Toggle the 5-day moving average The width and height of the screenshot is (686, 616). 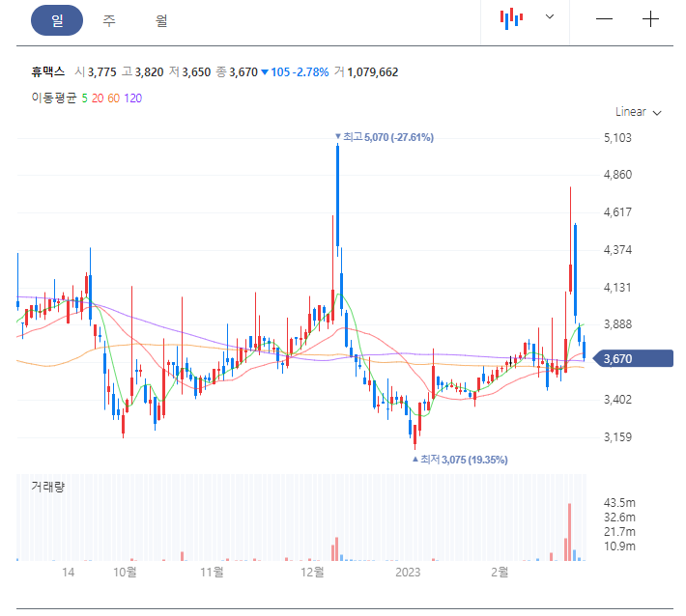pyautogui.click(x=84, y=98)
